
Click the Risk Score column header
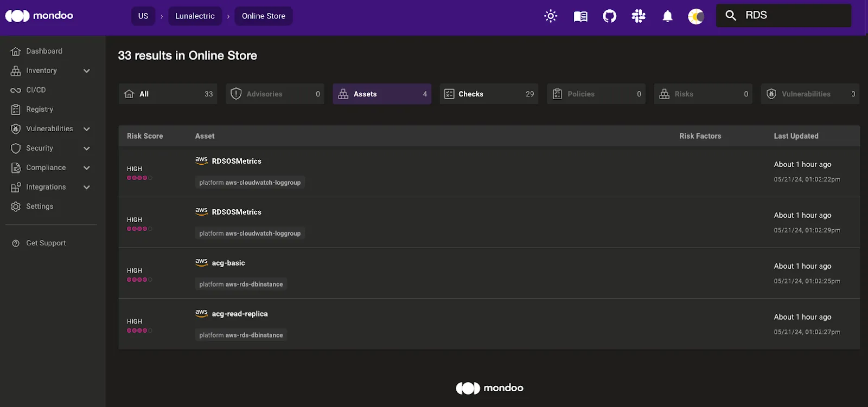tap(145, 136)
